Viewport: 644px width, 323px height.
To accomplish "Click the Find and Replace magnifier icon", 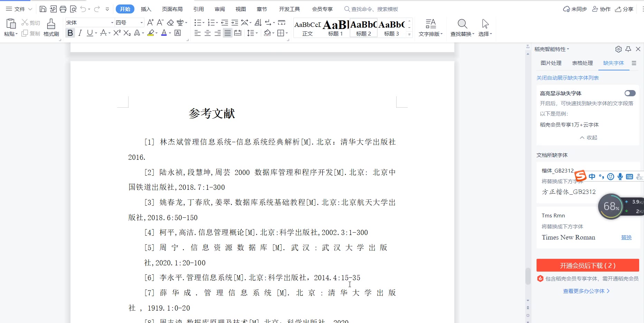I will tap(462, 24).
